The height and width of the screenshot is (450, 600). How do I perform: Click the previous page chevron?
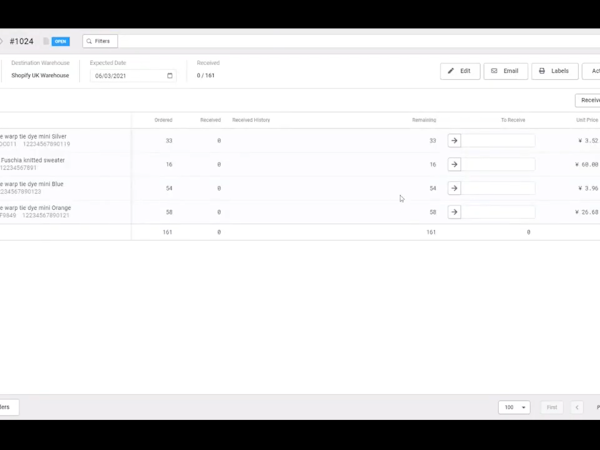point(577,407)
